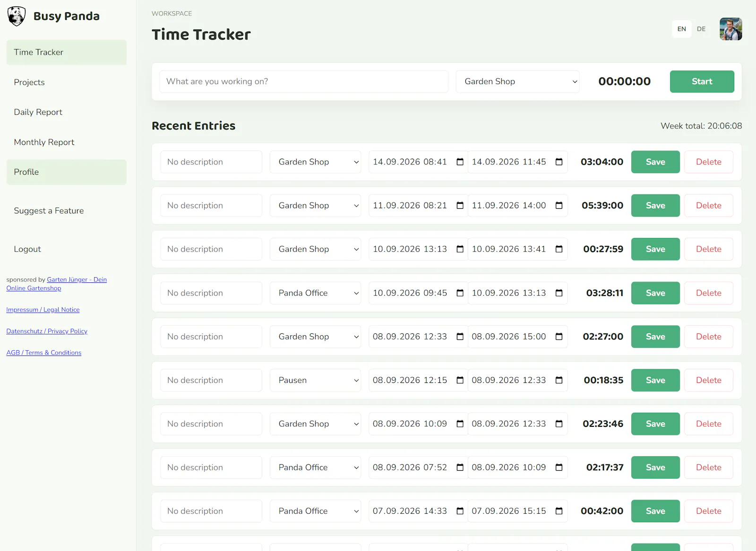The height and width of the screenshot is (551, 756).
Task: Open the user profile avatar
Action: coord(730,29)
